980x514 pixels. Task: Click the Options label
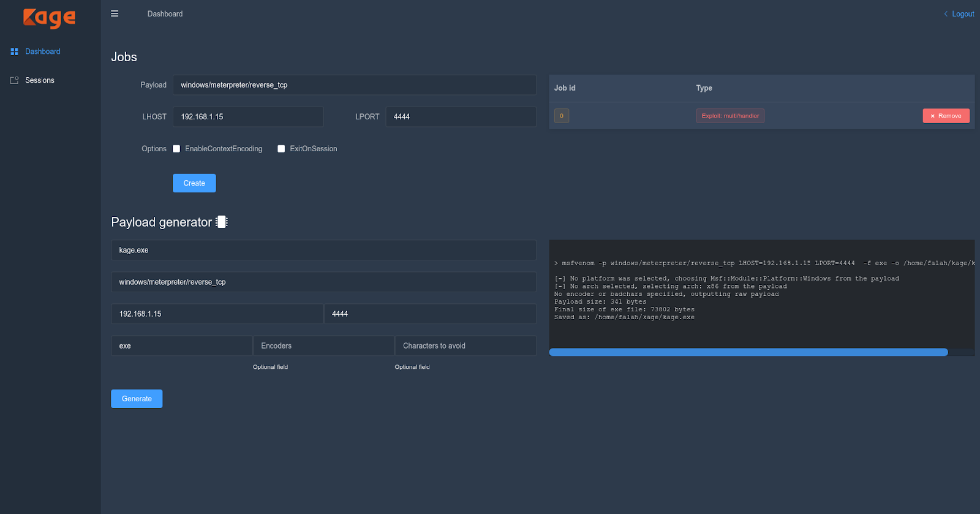tap(154, 149)
